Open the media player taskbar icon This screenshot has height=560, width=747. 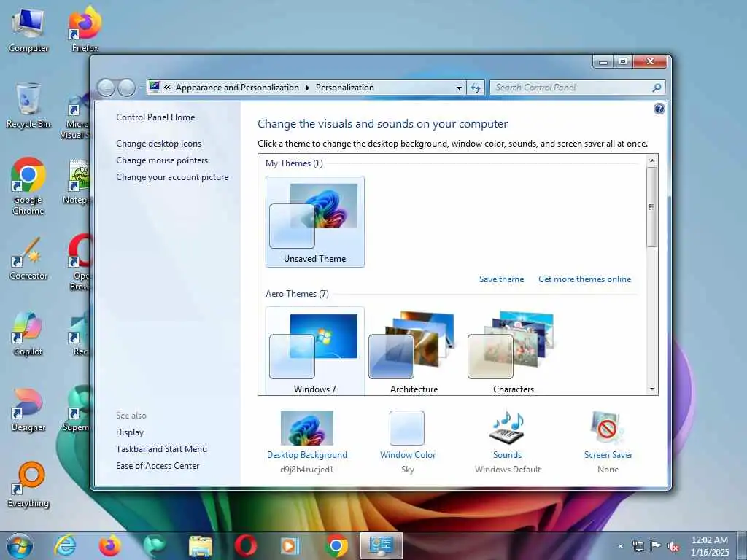click(290, 545)
